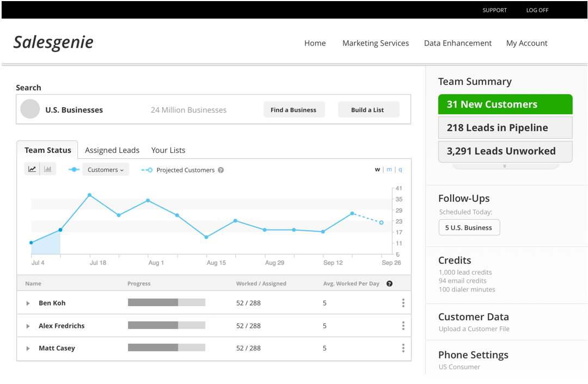The width and height of the screenshot is (588, 384).
Task: Click Credits section heading
Action: coord(455,260)
